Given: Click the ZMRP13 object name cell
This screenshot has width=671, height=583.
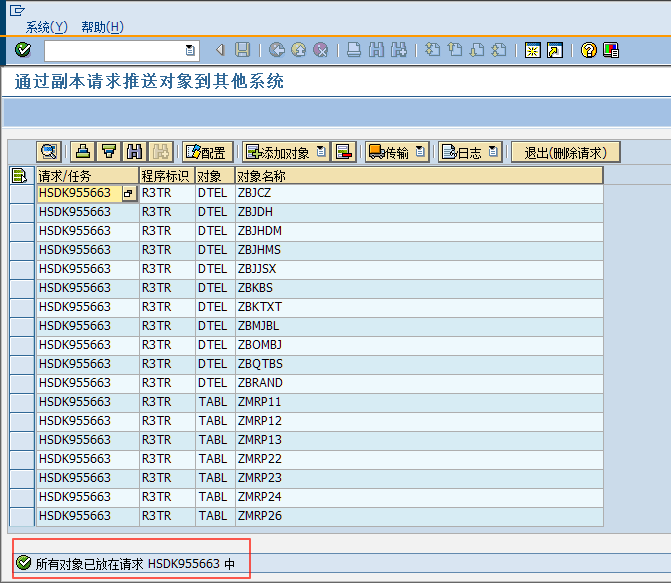Looking at the screenshot, I should click(419, 440).
